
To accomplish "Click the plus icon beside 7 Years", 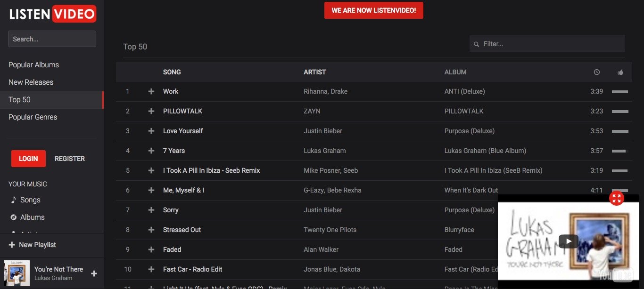I will (151, 151).
